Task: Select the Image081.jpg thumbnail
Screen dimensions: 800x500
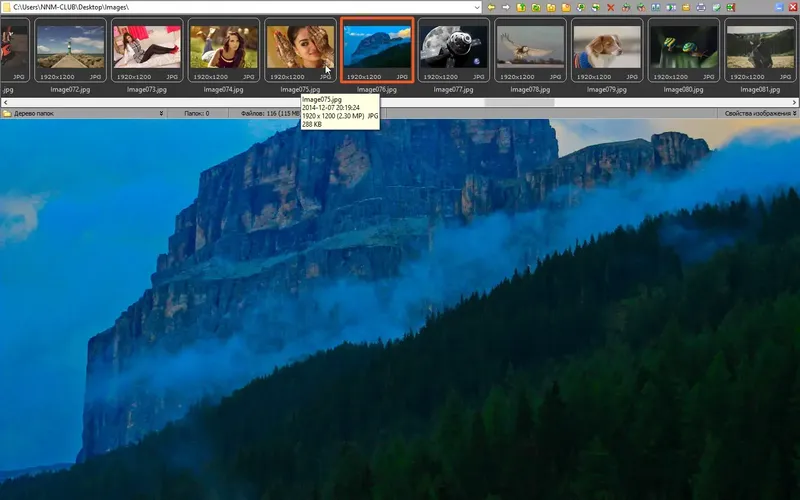Action: (760, 50)
